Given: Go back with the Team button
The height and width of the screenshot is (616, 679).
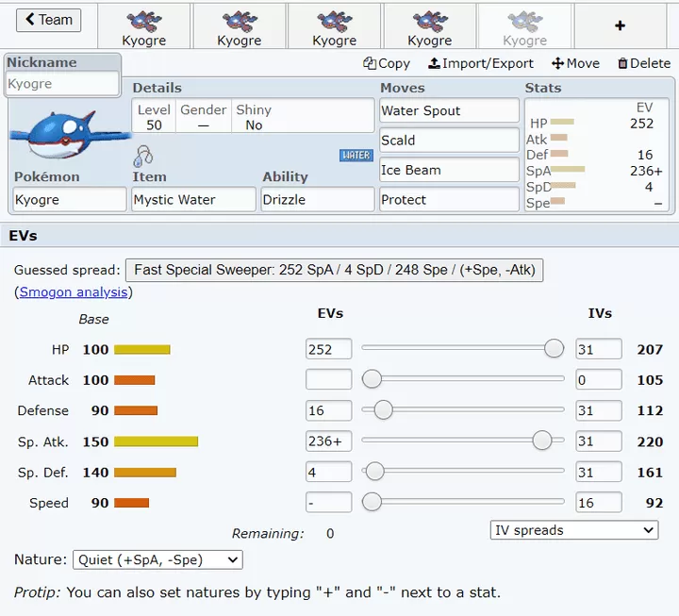Looking at the screenshot, I should pos(48,20).
